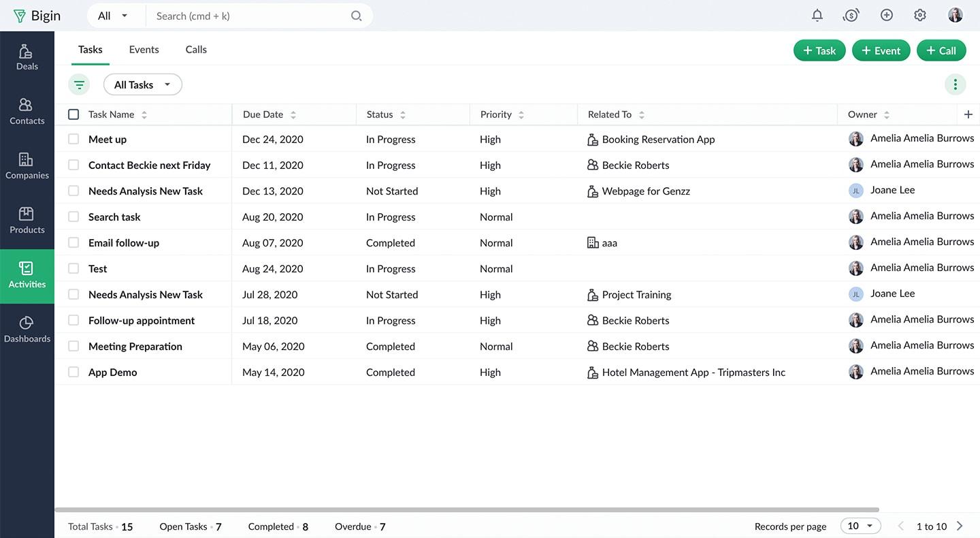Select the Test task checkbox
Screen dimensions: 980x538
pos(73,268)
